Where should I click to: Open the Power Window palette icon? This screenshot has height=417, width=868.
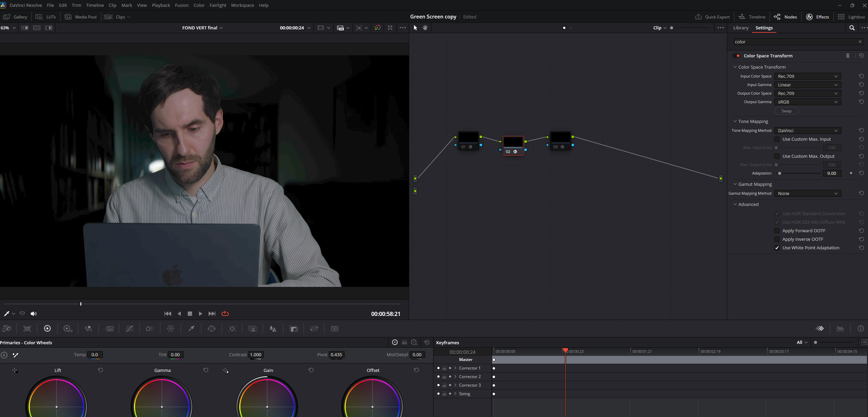pyautogui.click(x=212, y=329)
